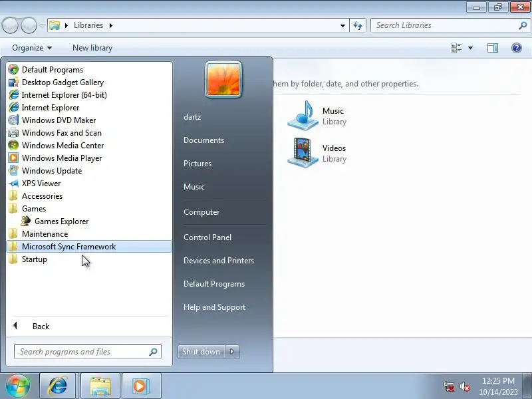
Task: Click the search magnifier in Search Libraries
Action: click(x=523, y=25)
